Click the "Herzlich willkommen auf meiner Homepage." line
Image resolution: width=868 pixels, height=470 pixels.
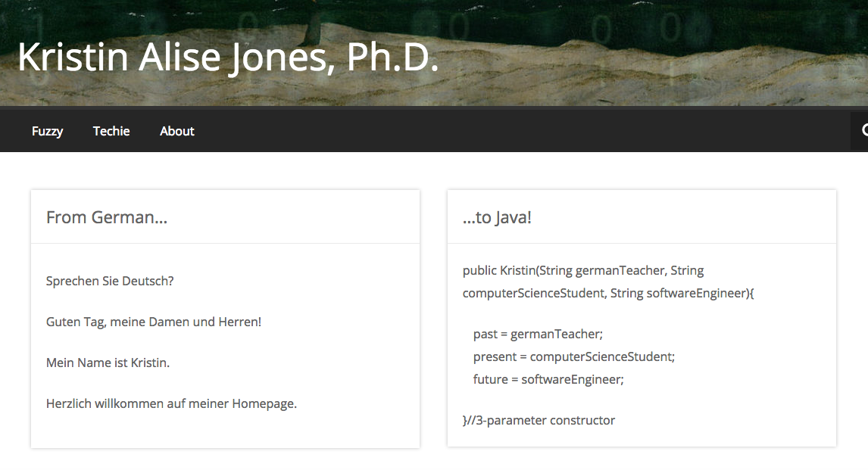[171, 403]
